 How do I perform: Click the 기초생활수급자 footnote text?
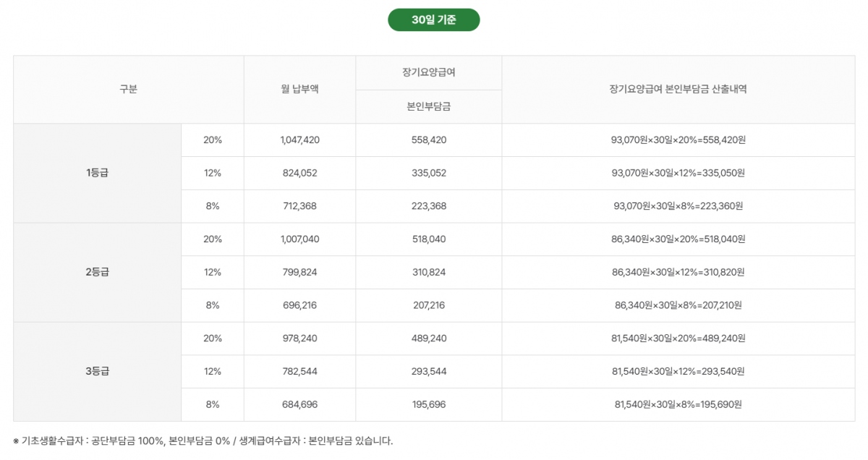(203, 441)
